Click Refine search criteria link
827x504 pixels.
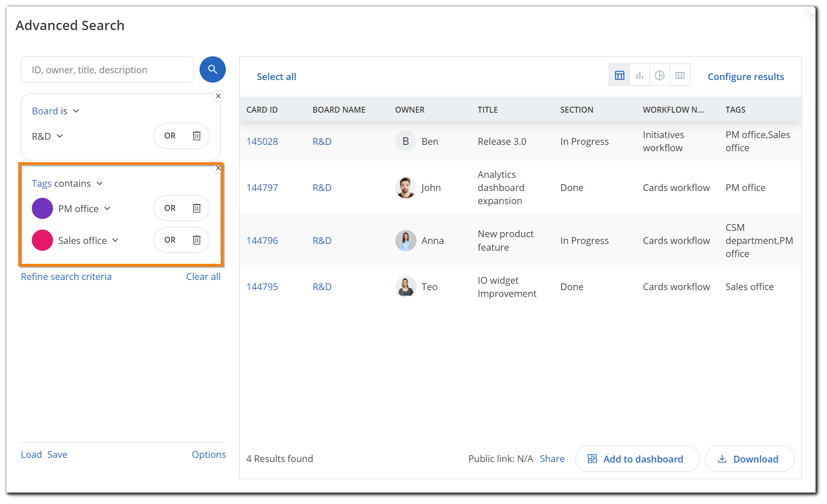pos(66,277)
